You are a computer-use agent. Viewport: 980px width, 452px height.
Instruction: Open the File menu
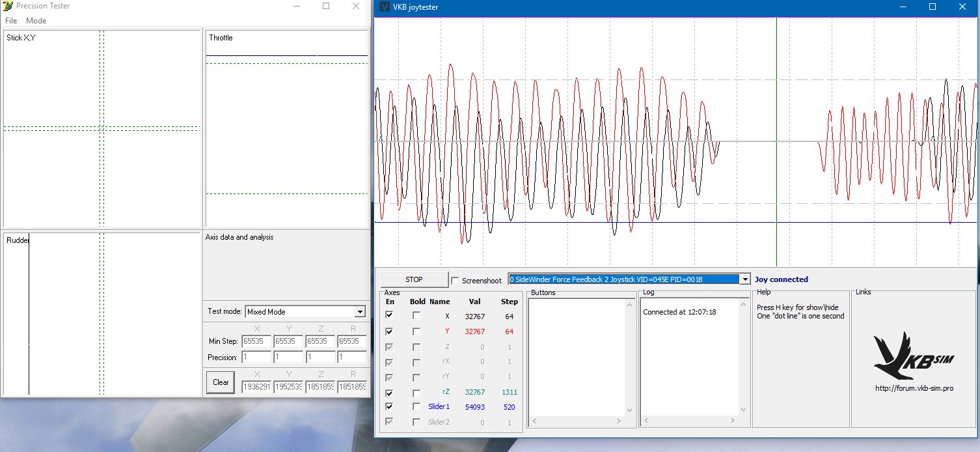click(11, 21)
